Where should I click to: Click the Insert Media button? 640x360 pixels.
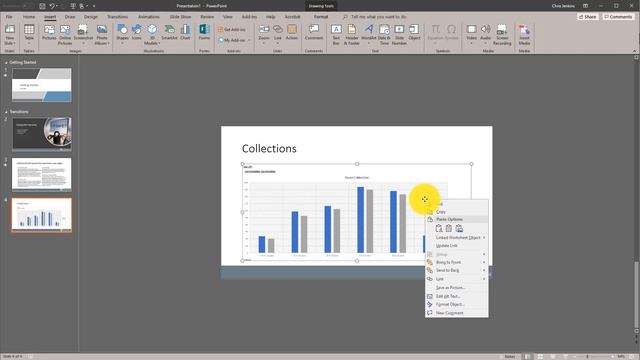(524, 35)
